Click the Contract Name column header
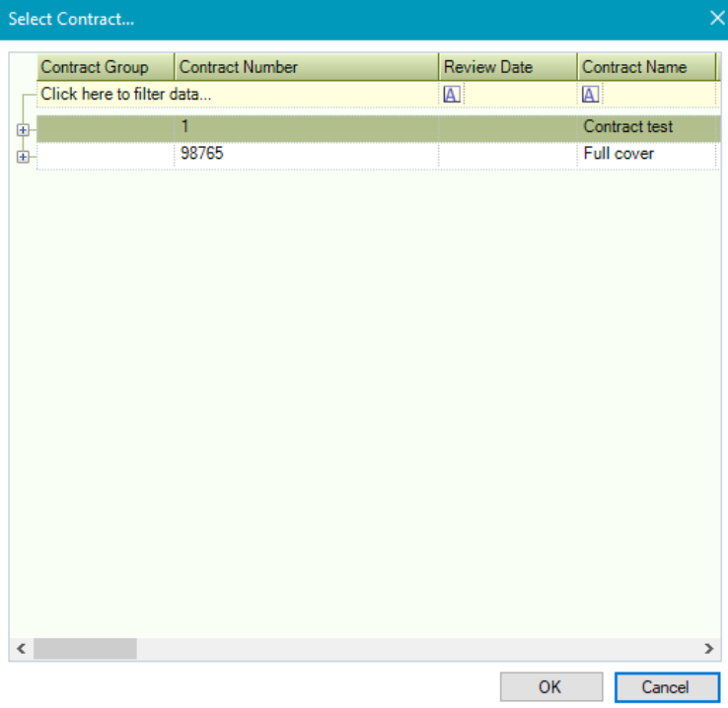728x708 pixels. [645, 67]
